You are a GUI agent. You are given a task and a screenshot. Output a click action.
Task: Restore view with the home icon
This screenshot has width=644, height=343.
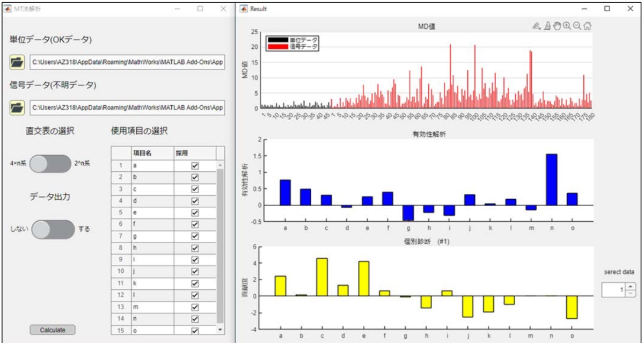tap(588, 26)
